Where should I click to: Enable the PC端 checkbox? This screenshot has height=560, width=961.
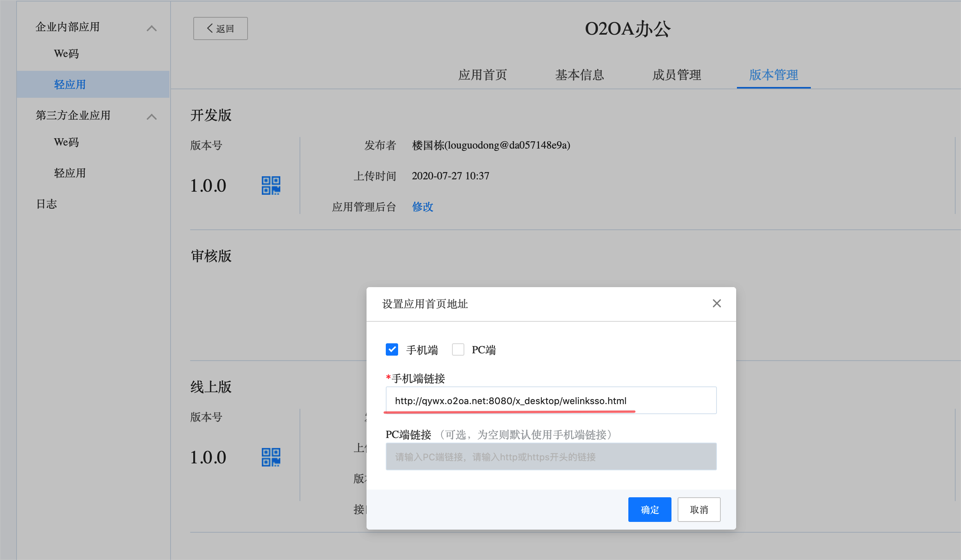coord(458,349)
